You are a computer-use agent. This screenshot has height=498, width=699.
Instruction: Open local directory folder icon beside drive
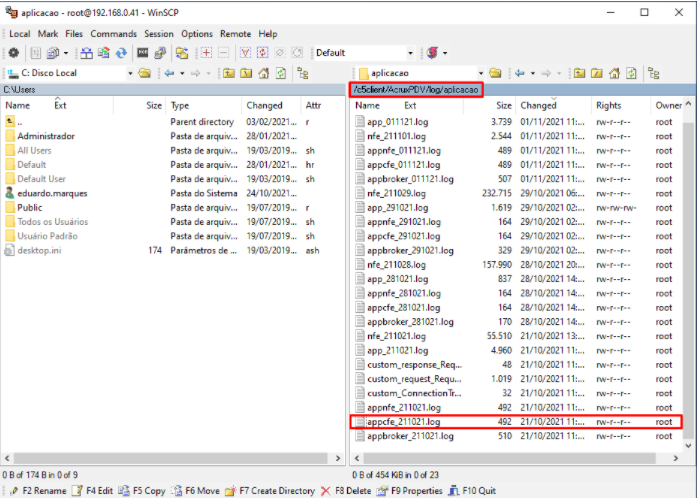(x=144, y=73)
